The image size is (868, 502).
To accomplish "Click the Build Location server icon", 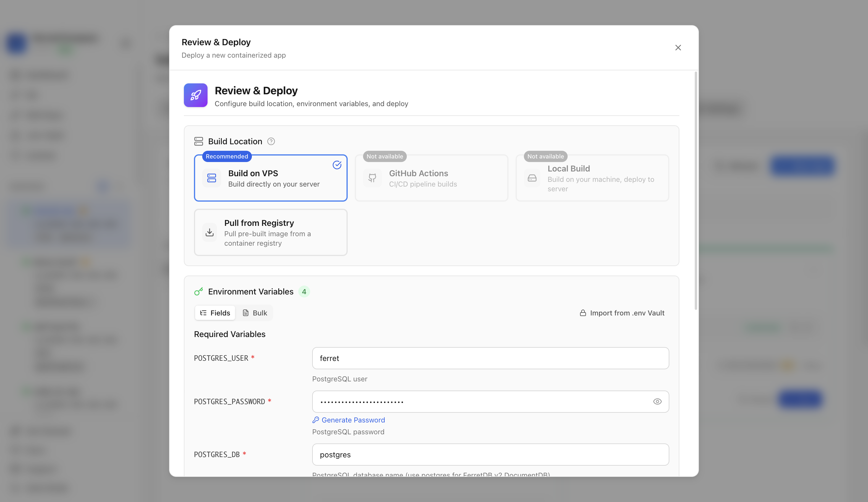I will coord(199,141).
